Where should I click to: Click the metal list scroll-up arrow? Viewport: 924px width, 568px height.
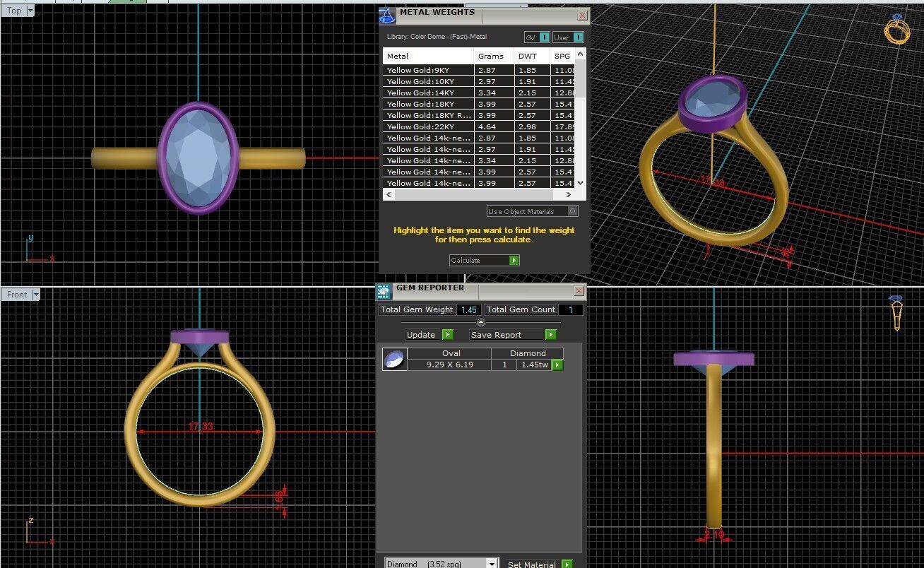click(580, 54)
